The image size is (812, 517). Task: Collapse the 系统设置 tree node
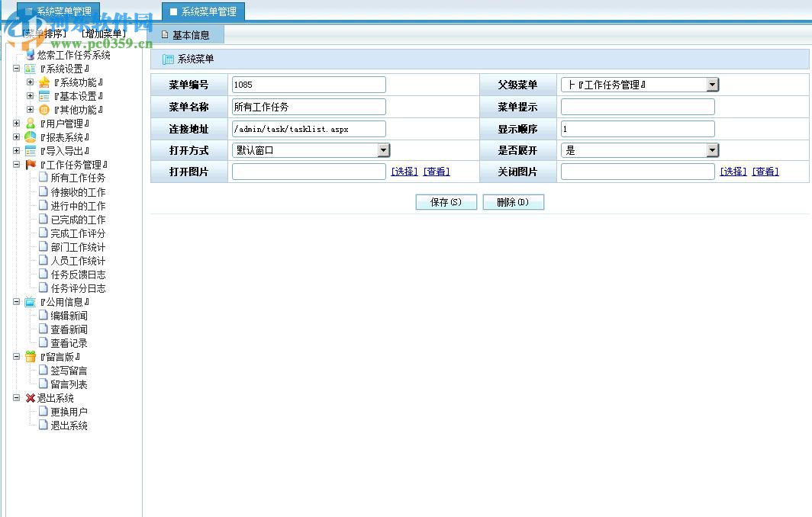[x=17, y=68]
